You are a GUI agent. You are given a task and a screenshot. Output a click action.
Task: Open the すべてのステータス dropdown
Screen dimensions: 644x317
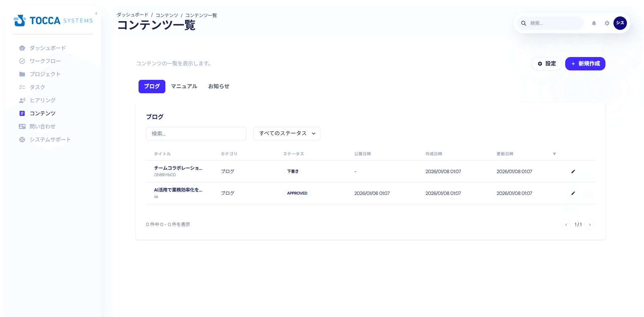(x=286, y=133)
